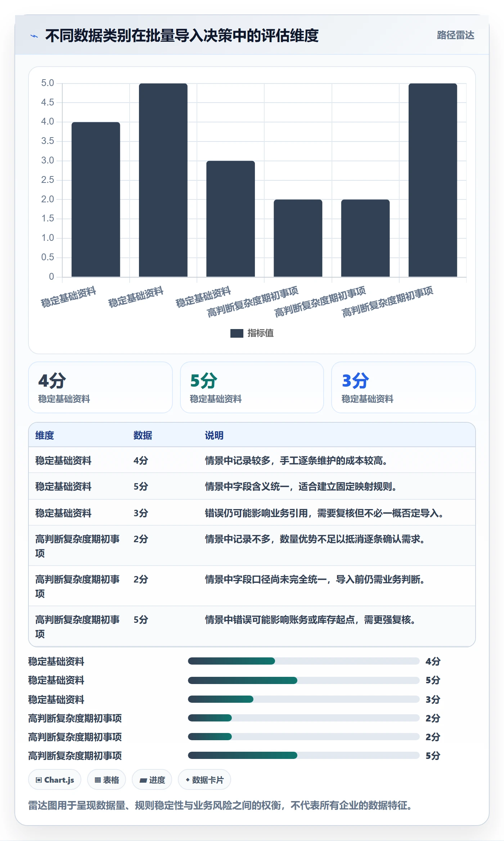Open the blue 3分 稳定基础资料 data card
Viewport: 504px width, 841px height.
coord(403,387)
